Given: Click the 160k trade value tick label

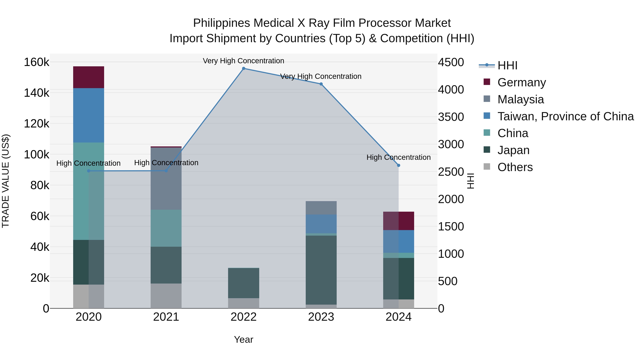Looking at the screenshot, I should (36, 62).
